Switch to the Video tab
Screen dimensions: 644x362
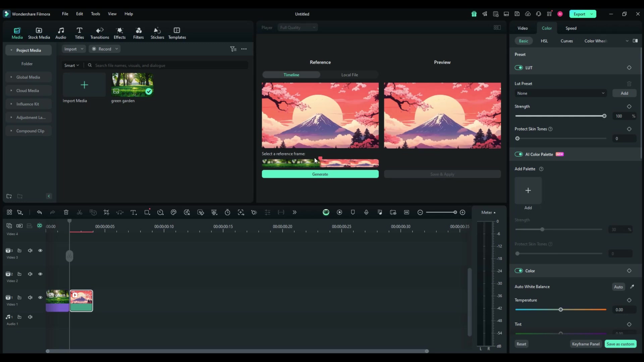pyautogui.click(x=523, y=28)
